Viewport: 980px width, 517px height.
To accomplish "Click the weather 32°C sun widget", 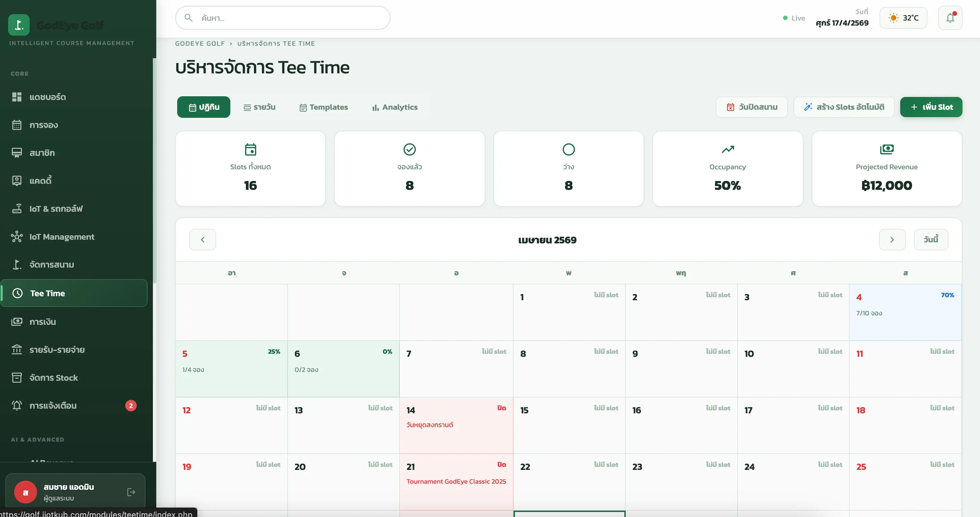I will tap(903, 18).
